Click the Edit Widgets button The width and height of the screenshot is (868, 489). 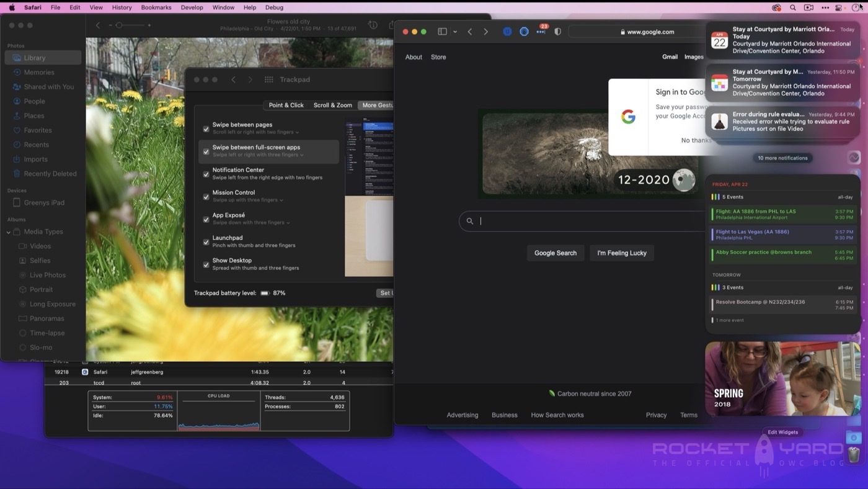coord(782,432)
